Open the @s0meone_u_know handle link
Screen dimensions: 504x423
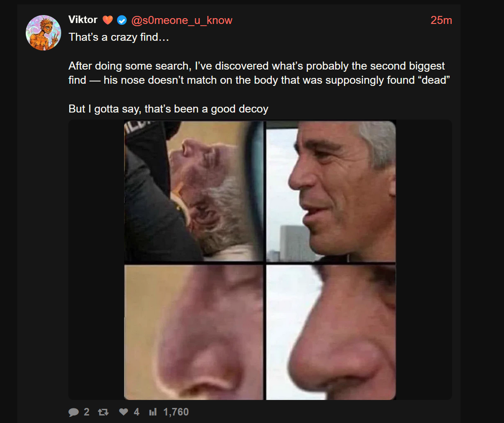click(182, 20)
